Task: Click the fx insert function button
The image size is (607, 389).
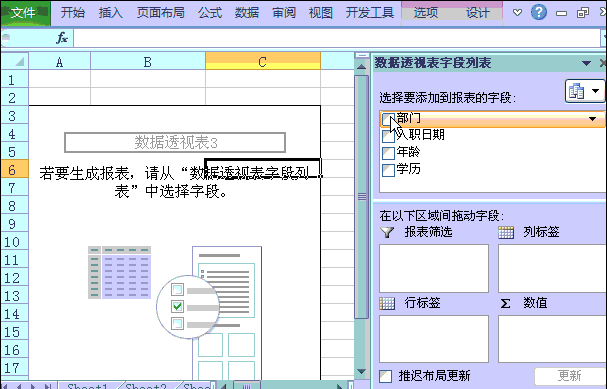Action: [62, 38]
